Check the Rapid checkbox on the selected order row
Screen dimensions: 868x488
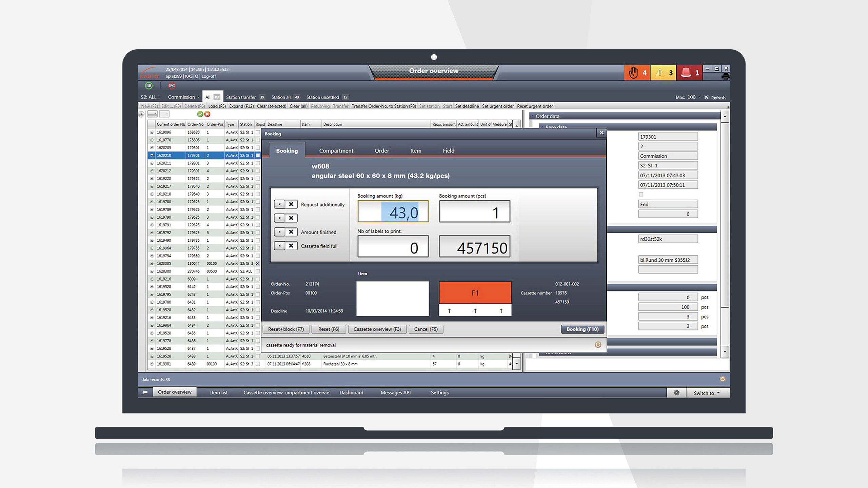258,155
